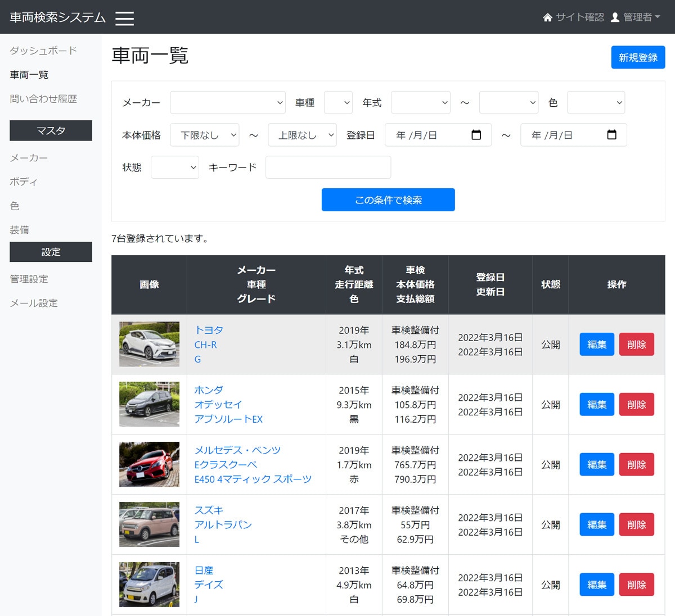Edit the 日産 デイズ row
Image resolution: width=675 pixels, height=616 pixels.
coord(597,585)
